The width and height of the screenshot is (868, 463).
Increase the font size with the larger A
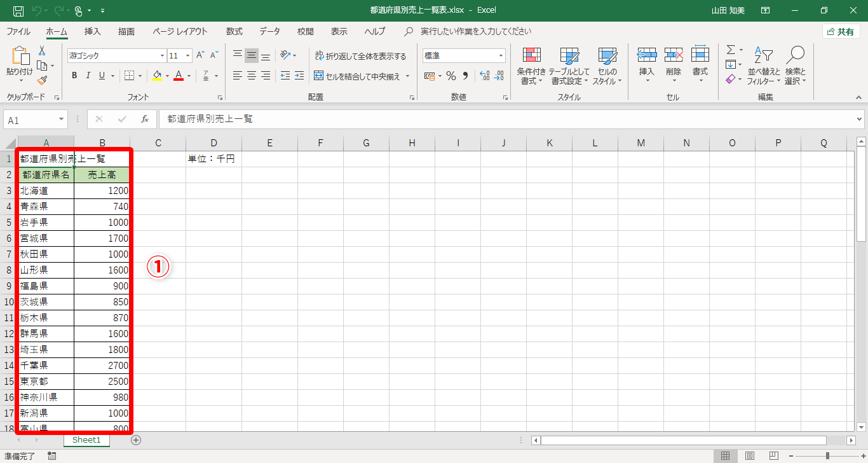coord(201,55)
